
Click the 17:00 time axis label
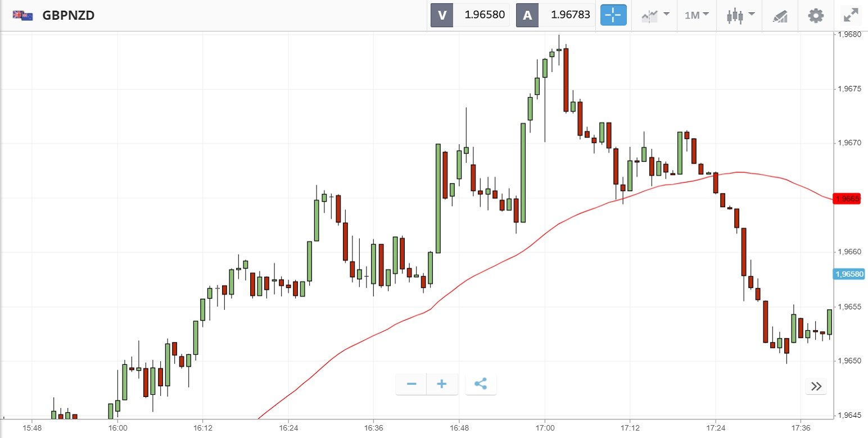pyautogui.click(x=545, y=428)
